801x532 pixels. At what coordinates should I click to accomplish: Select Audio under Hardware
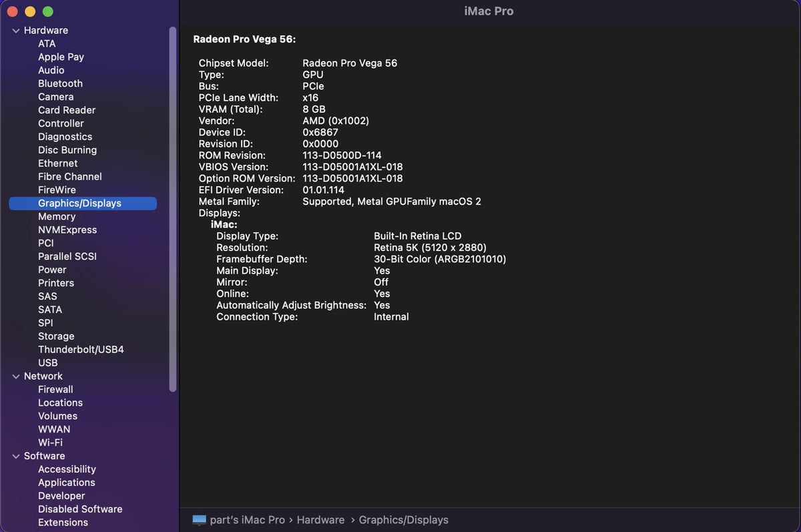[x=51, y=70]
